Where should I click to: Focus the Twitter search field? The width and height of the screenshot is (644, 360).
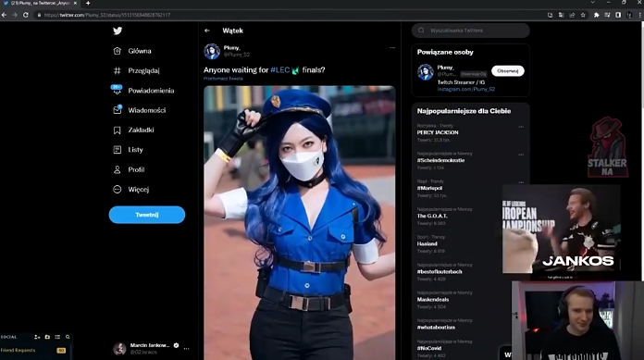[x=471, y=31]
